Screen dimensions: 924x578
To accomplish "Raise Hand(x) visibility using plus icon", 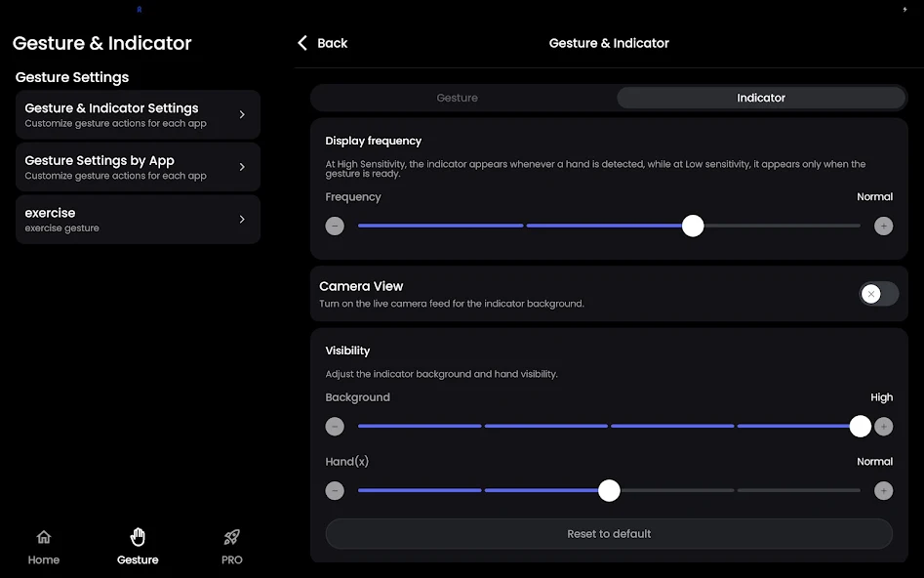I will pyautogui.click(x=883, y=490).
